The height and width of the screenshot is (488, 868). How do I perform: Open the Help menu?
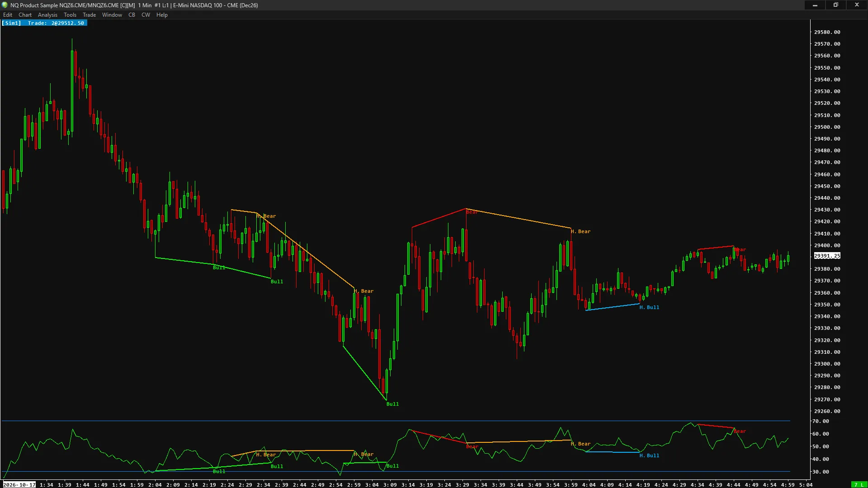click(162, 15)
